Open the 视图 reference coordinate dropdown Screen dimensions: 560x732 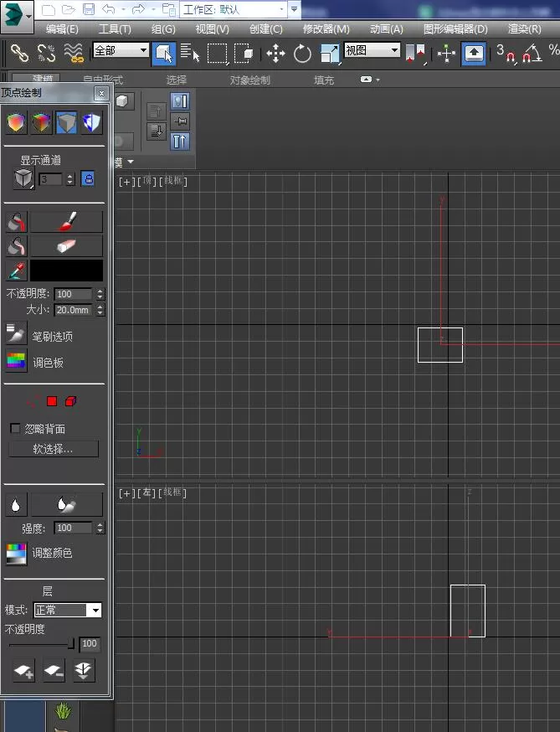pyautogui.click(x=372, y=49)
